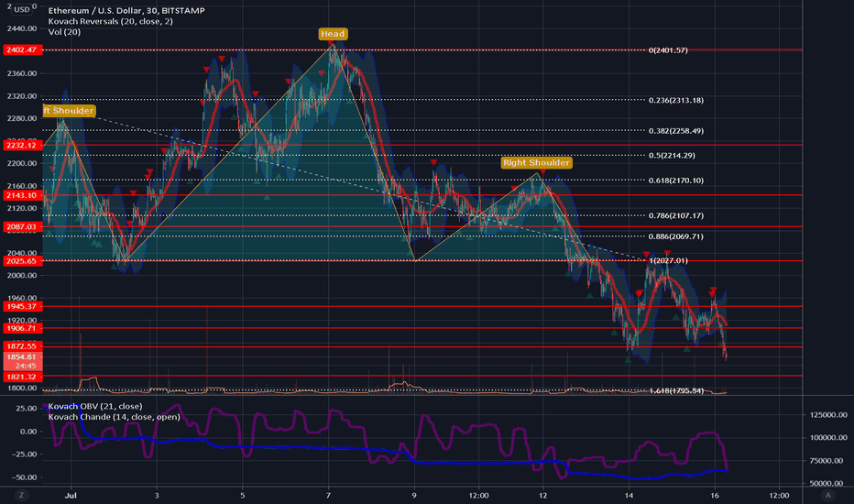
Task: Click the 16 date on time axis
Action: pyautogui.click(x=715, y=495)
